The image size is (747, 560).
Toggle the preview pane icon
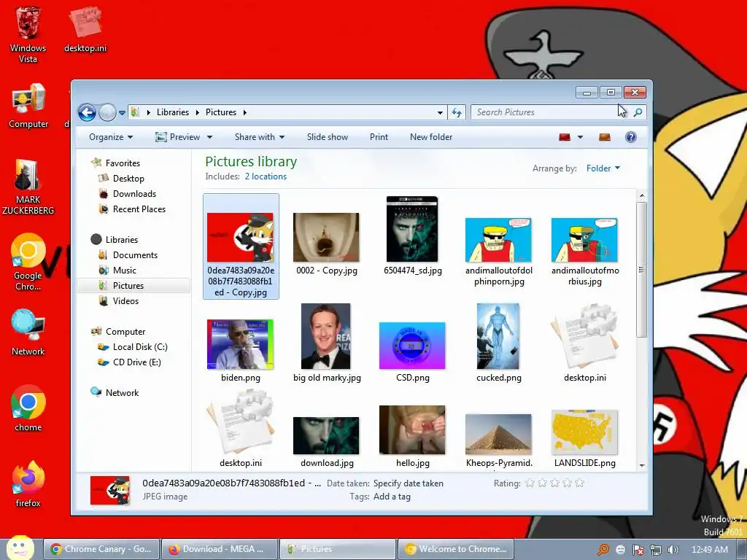605,137
